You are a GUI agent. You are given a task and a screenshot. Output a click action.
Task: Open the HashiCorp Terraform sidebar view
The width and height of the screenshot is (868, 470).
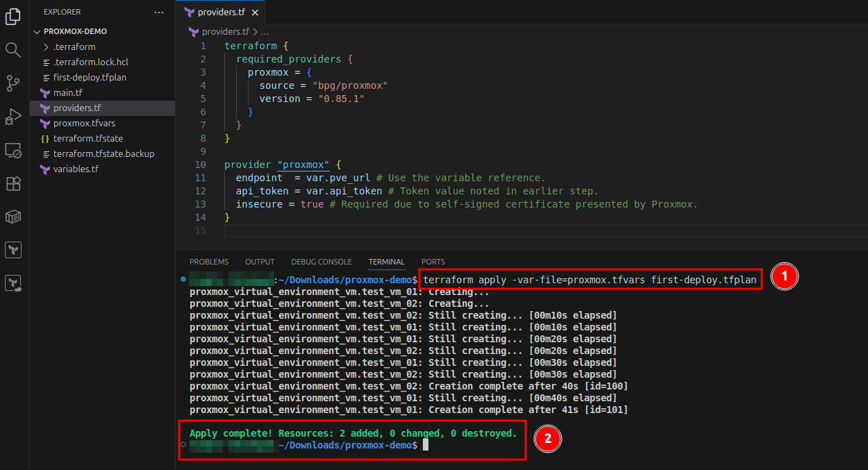[x=14, y=249]
